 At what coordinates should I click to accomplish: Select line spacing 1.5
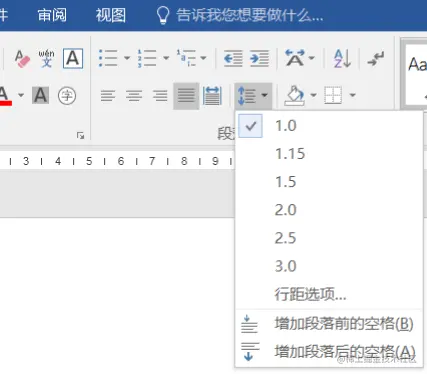click(329, 182)
